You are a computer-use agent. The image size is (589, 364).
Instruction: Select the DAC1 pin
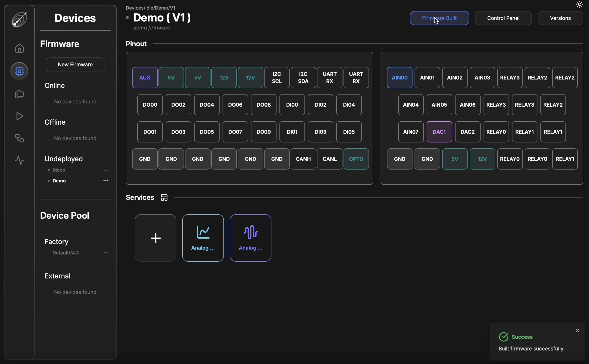pos(439,132)
